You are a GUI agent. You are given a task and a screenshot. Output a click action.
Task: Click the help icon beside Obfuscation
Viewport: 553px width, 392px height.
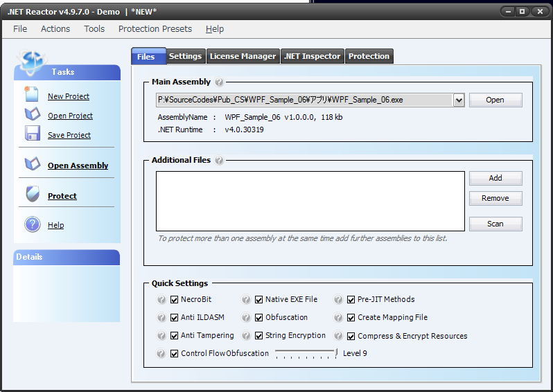point(246,317)
